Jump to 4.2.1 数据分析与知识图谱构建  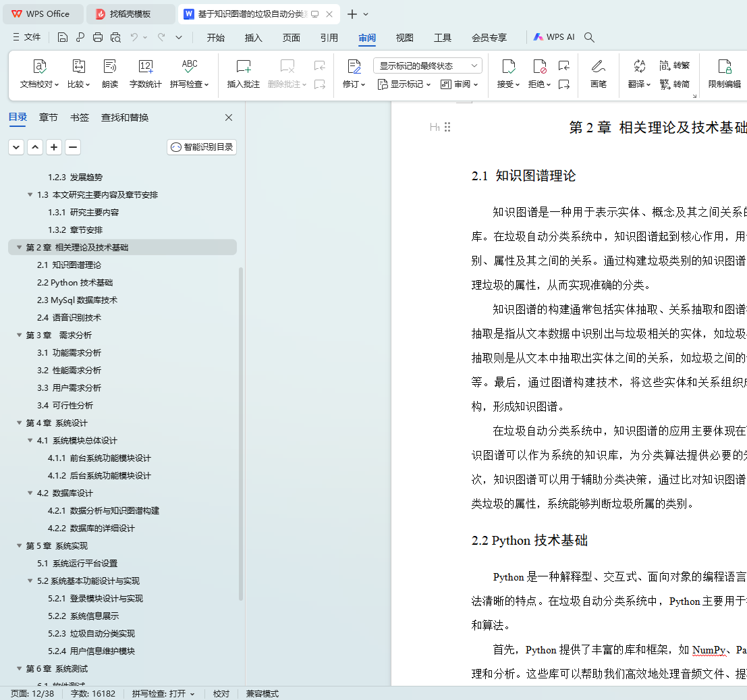[103, 511]
